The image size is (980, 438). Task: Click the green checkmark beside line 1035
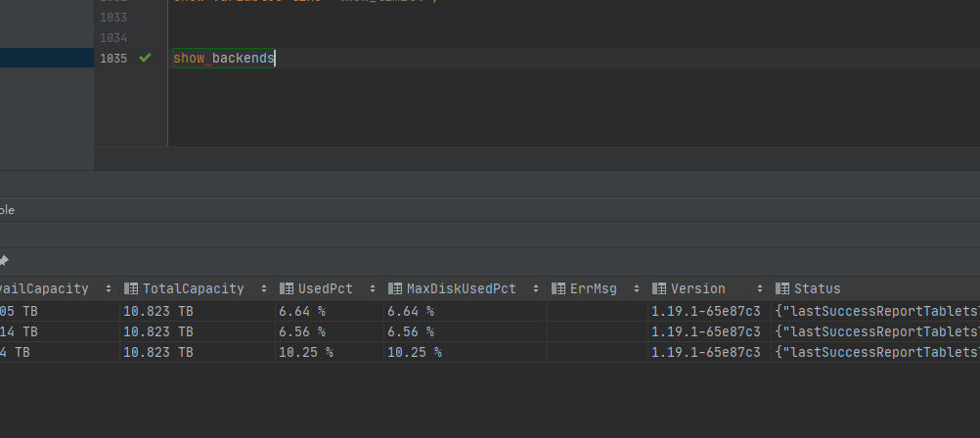click(145, 59)
